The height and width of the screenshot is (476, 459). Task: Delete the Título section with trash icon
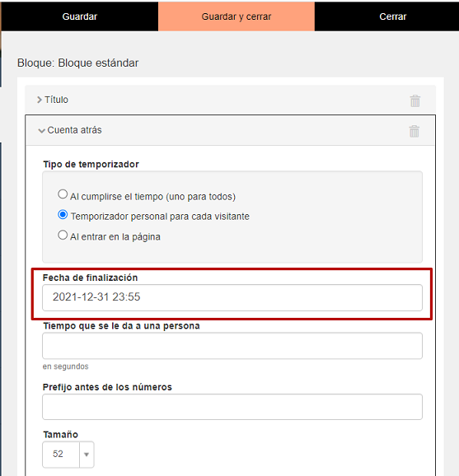tap(415, 100)
